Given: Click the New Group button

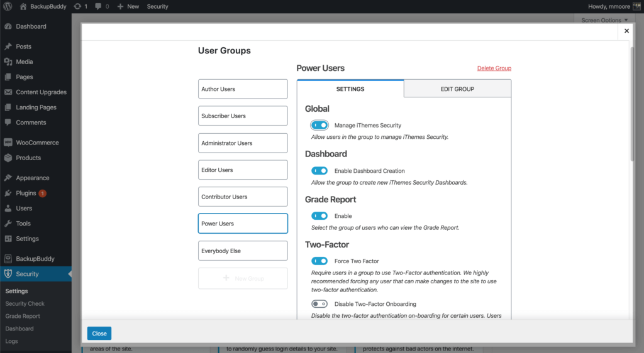Looking at the screenshot, I should tap(243, 278).
